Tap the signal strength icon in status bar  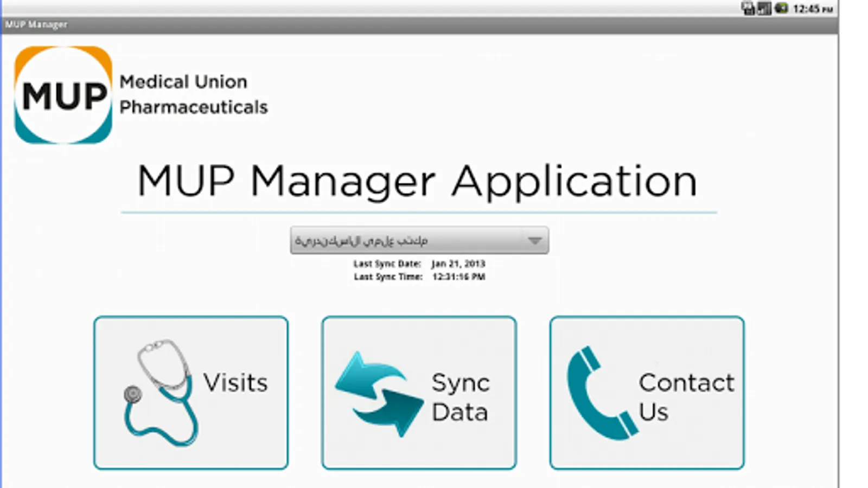tap(764, 8)
